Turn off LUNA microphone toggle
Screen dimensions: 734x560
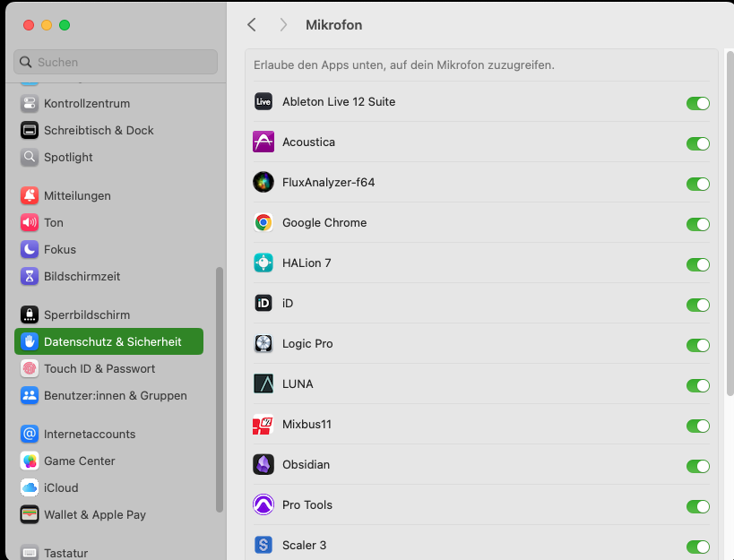pyautogui.click(x=698, y=385)
